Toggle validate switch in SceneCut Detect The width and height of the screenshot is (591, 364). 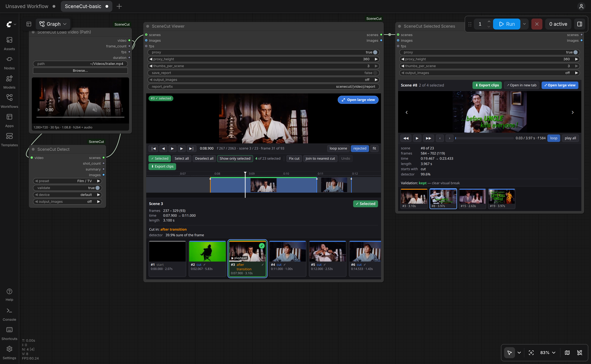point(97,188)
